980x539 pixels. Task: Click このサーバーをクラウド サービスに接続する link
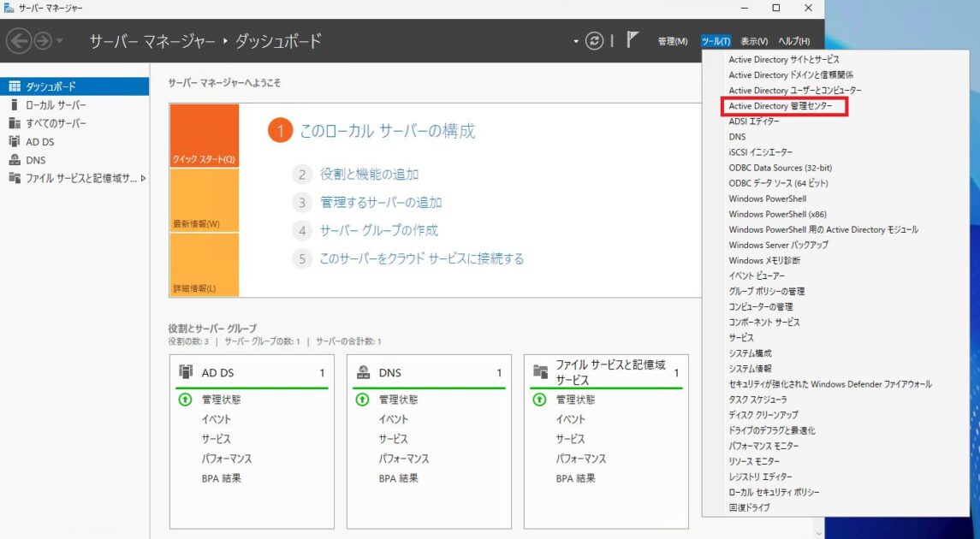pos(422,258)
